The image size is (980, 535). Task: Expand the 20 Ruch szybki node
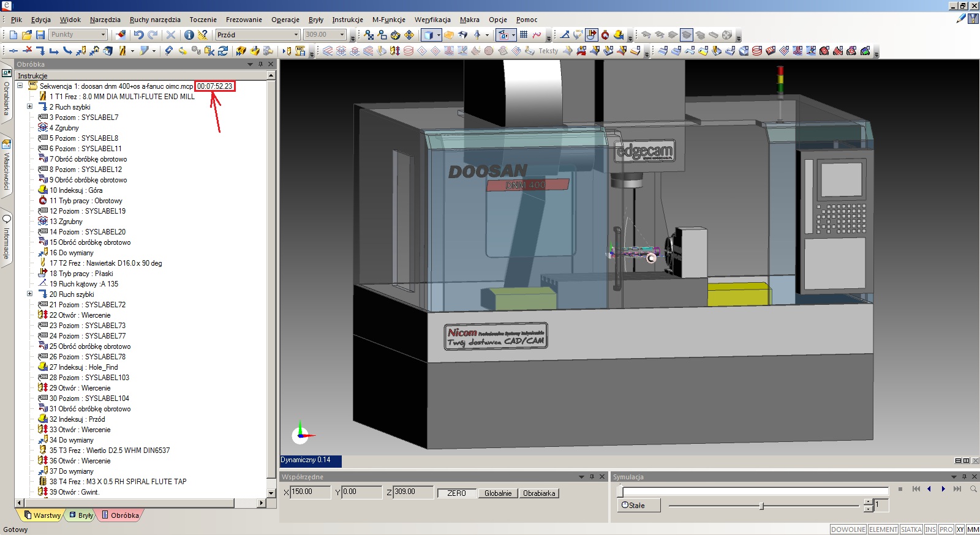point(29,294)
